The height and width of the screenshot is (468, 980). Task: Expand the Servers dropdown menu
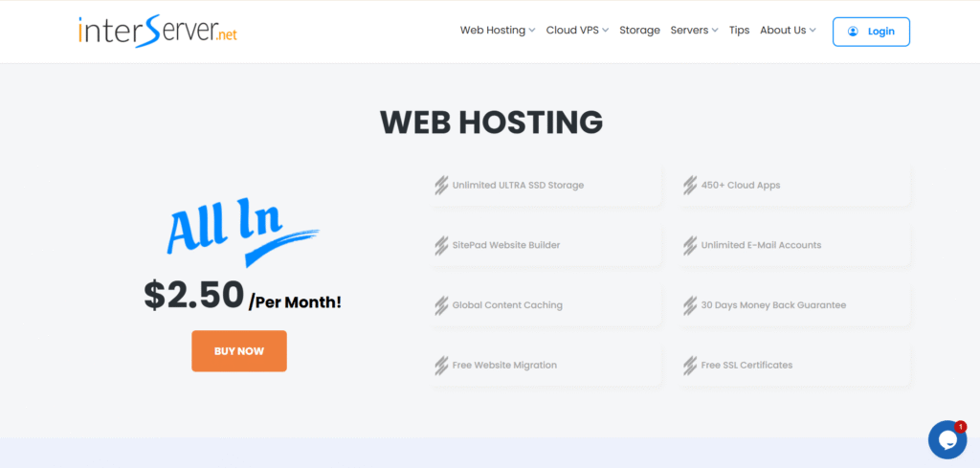(x=694, y=31)
